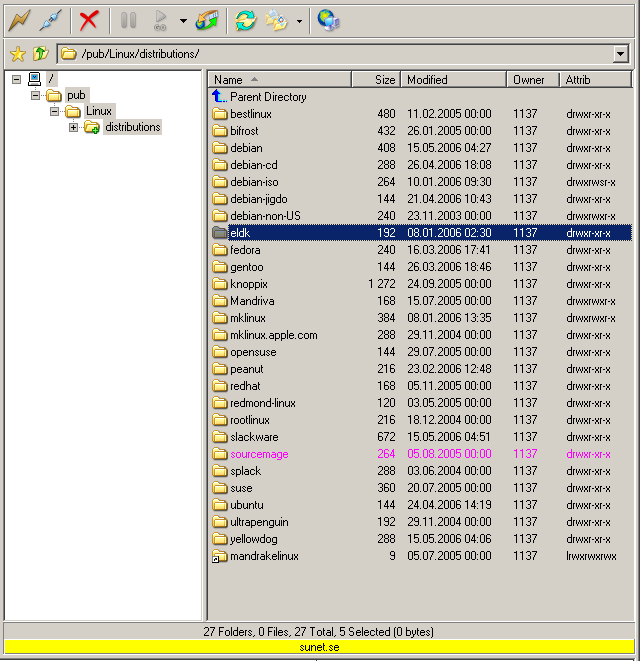
Task: Click the transfer queue icon before refresh
Action: tap(207, 19)
